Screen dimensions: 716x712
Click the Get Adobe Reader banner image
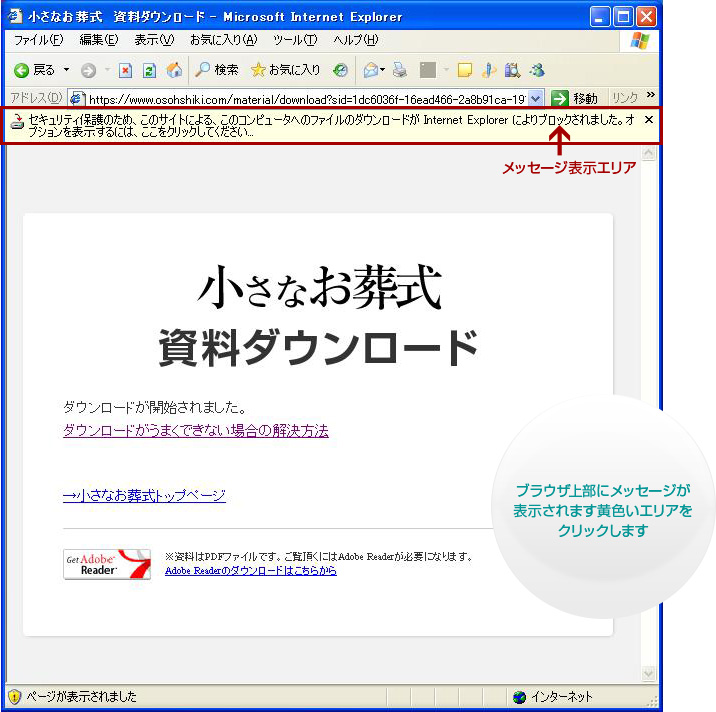(x=107, y=564)
